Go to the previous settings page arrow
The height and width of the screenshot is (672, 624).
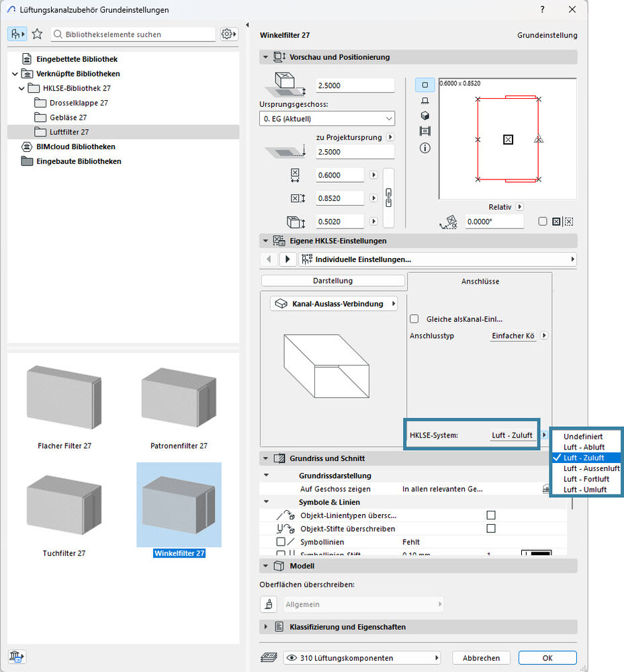(269, 259)
